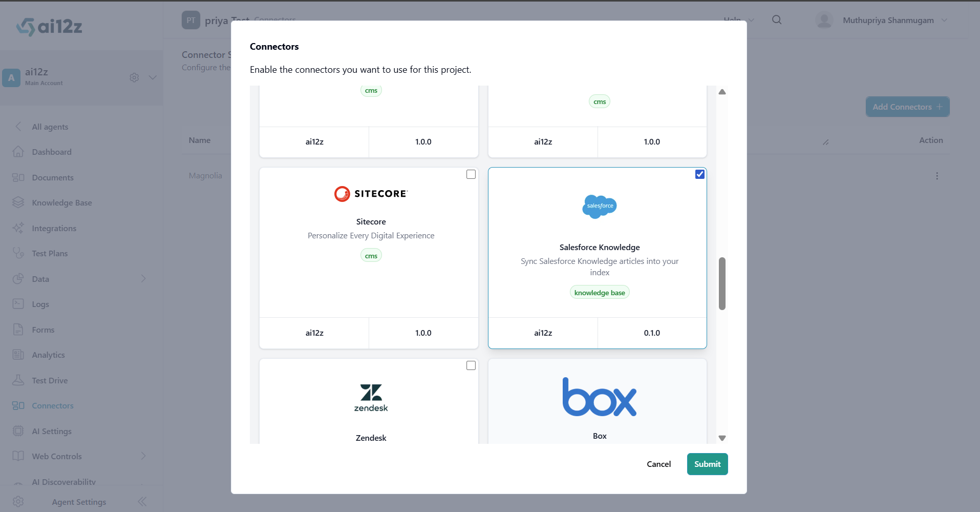Open Test Plans page

pyautogui.click(x=50, y=253)
